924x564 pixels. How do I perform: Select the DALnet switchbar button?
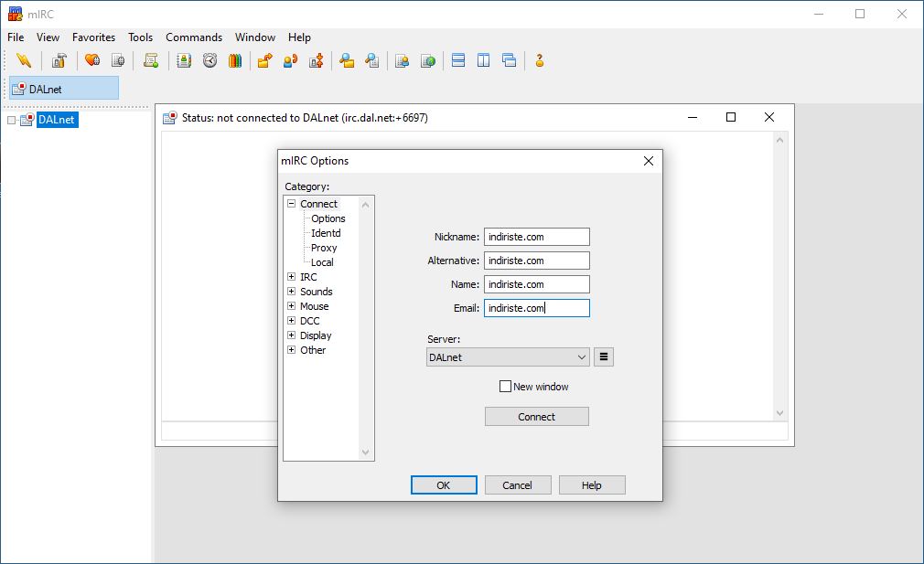click(64, 89)
